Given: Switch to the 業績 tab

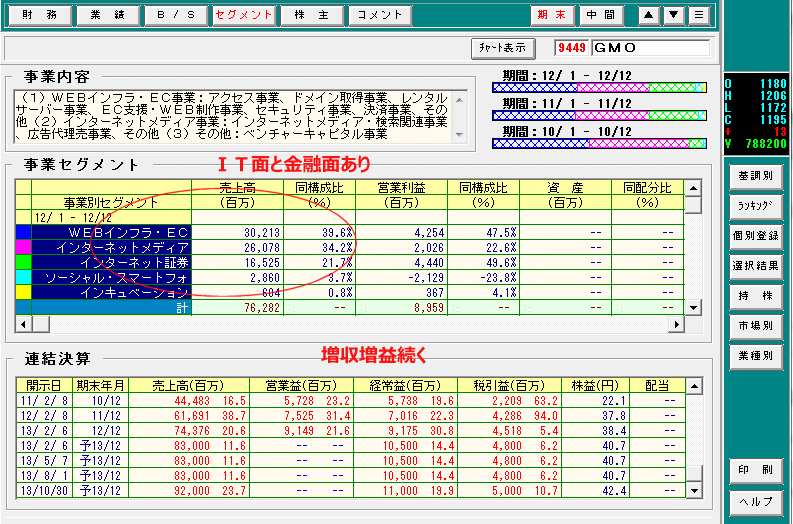Looking at the screenshot, I should 108,15.
